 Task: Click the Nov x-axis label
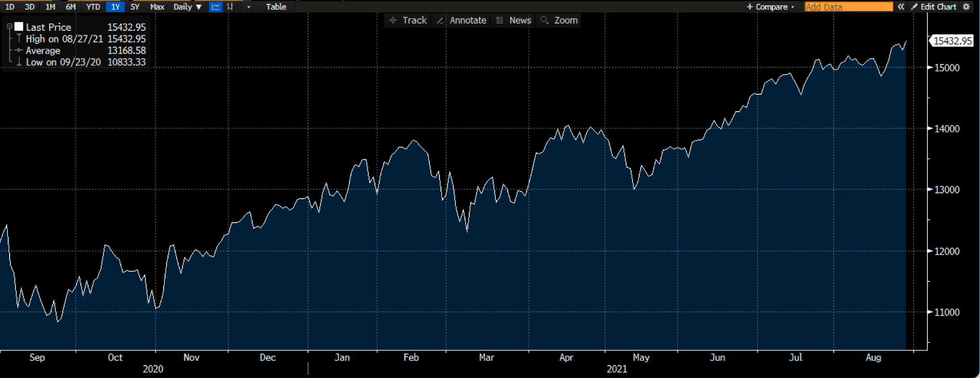point(191,357)
